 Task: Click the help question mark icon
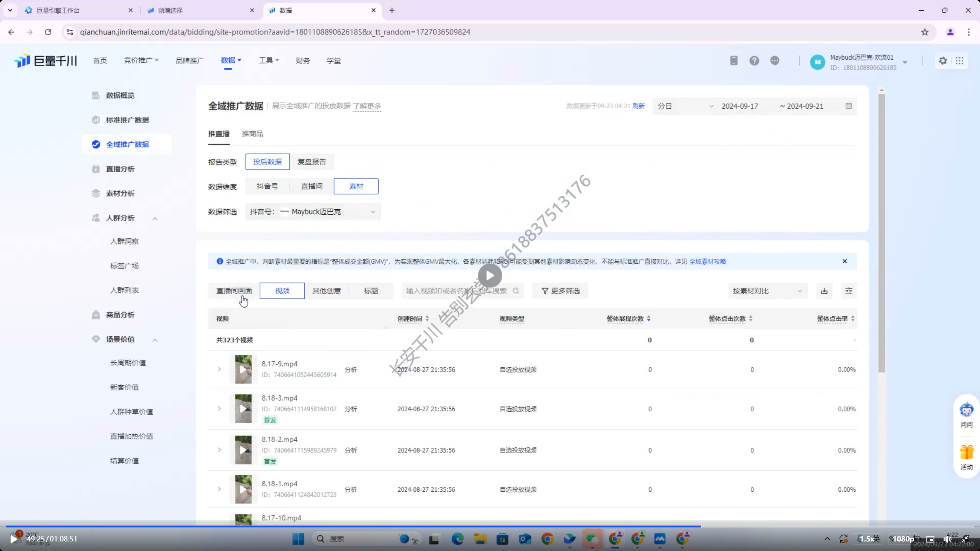pos(754,60)
